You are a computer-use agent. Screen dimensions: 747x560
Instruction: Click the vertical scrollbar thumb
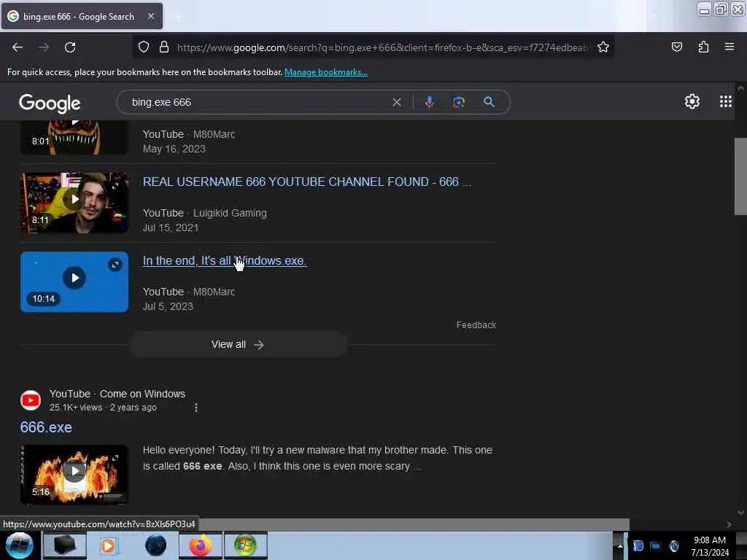pos(740,176)
